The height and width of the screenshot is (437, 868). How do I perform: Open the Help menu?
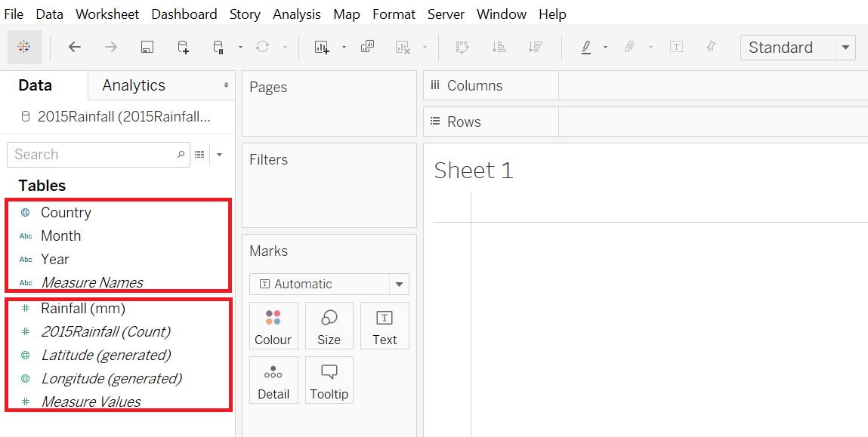pos(552,14)
